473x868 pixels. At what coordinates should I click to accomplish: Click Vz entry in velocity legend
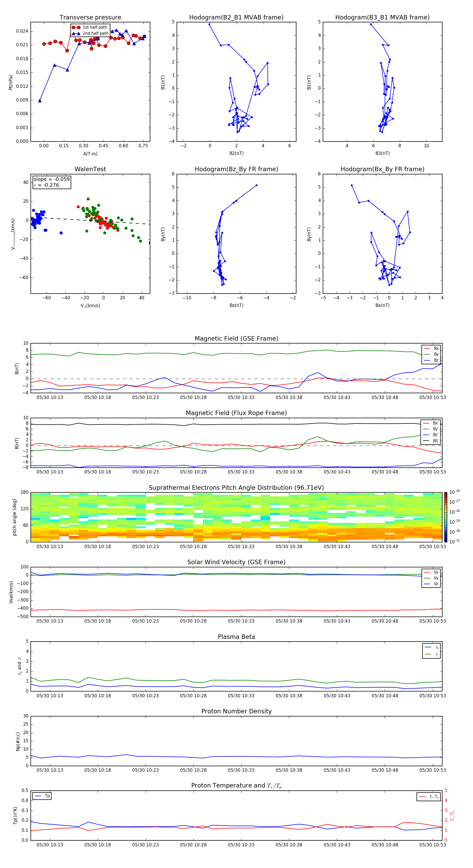click(x=431, y=584)
